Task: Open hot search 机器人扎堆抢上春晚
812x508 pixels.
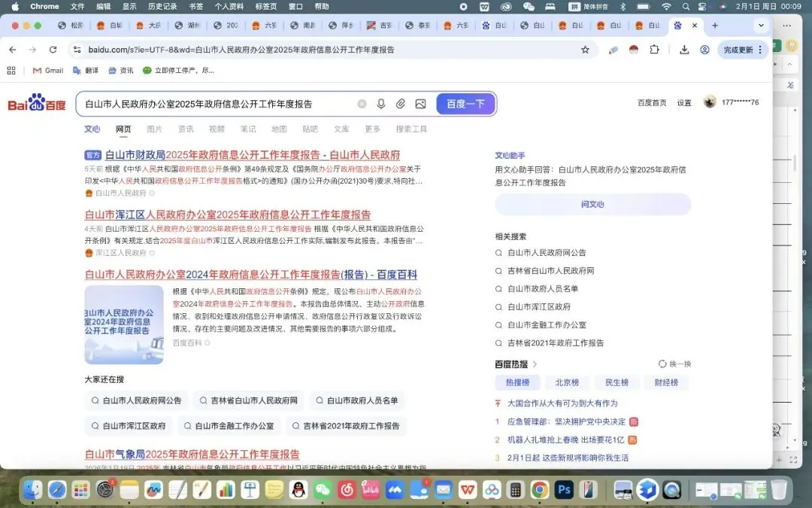Action: pyautogui.click(x=565, y=440)
